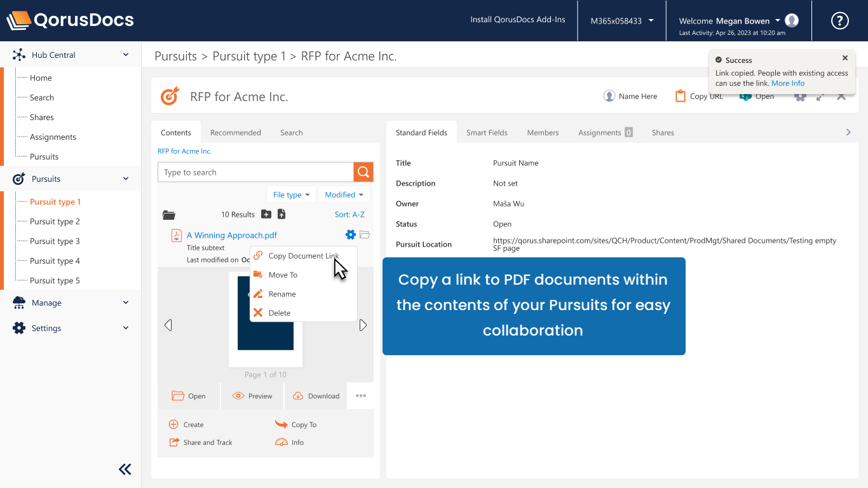Switch to the Recommended tab

pos(236,132)
